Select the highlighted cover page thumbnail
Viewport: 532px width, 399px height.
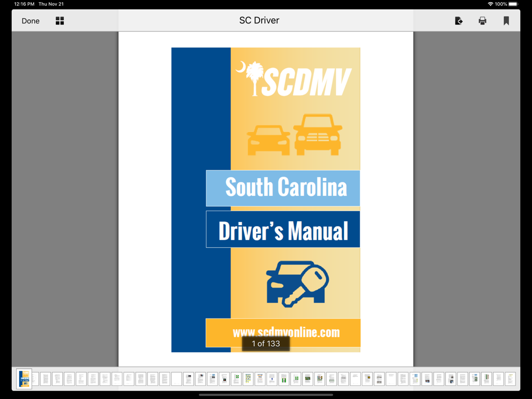click(x=24, y=379)
